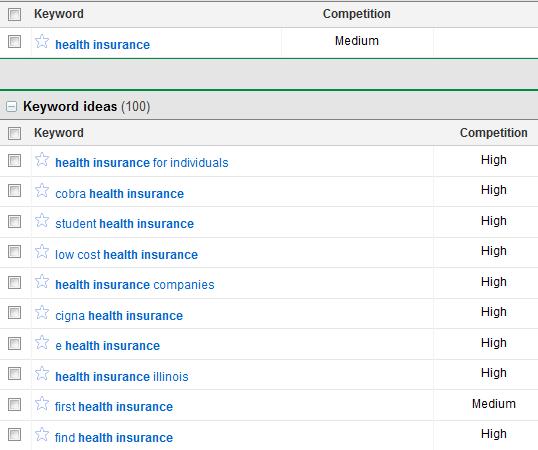Tick the top search terms select-all checkbox
Image resolution: width=538 pixels, height=450 pixels.
[14, 15]
